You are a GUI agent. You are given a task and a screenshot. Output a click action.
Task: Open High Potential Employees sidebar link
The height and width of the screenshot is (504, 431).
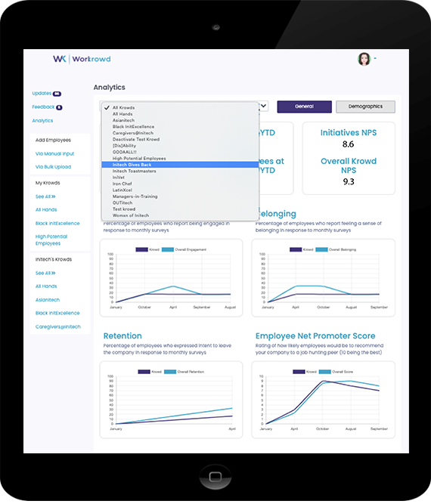click(x=51, y=240)
